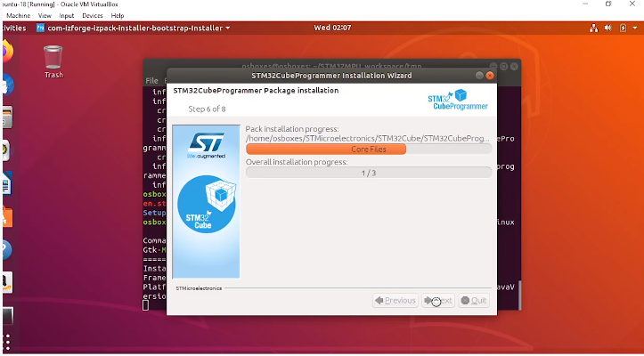Open the Machine menu in VirtualBox
This screenshot has height=356, width=644.
18,16
